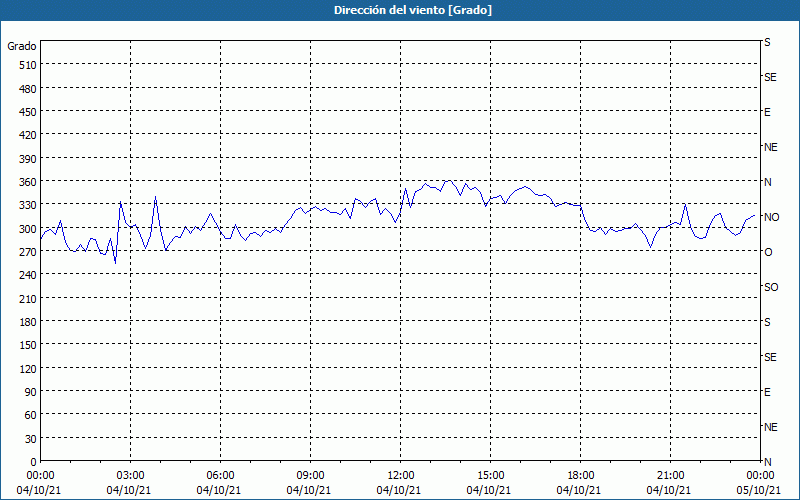Click the 03:00 time axis label

click(130, 476)
